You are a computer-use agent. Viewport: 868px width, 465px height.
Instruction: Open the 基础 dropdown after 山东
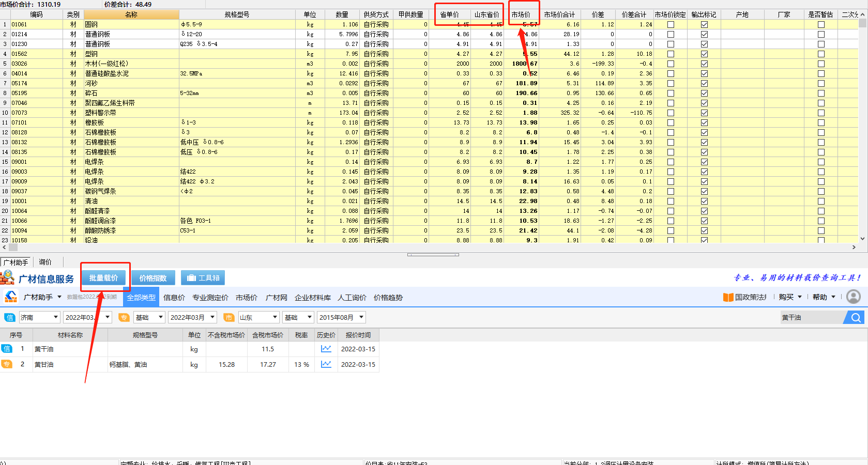[x=299, y=317]
